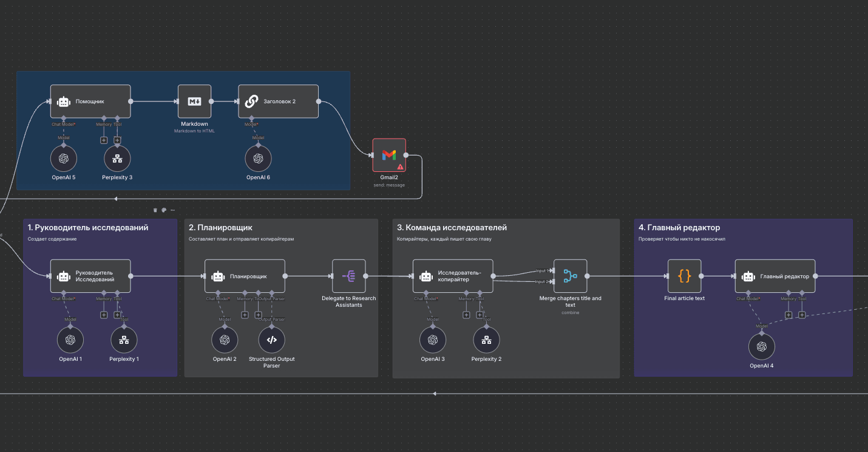Delete sticky note using trash icon

(155, 209)
